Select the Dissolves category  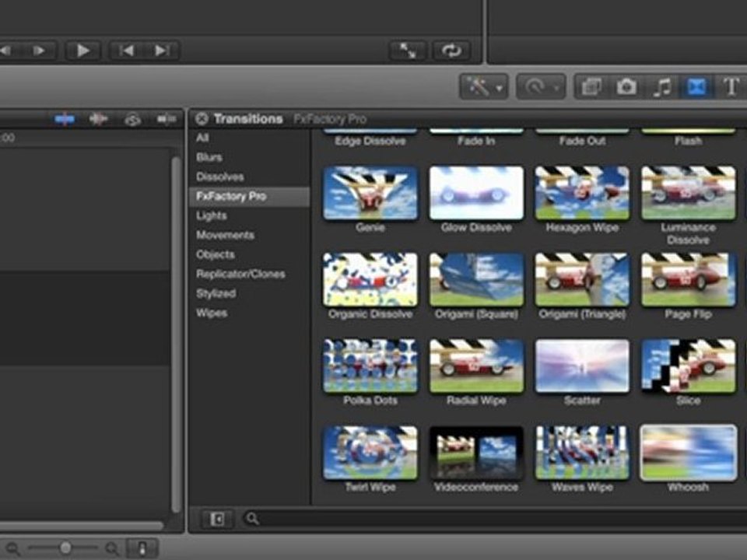coord(219,177)
